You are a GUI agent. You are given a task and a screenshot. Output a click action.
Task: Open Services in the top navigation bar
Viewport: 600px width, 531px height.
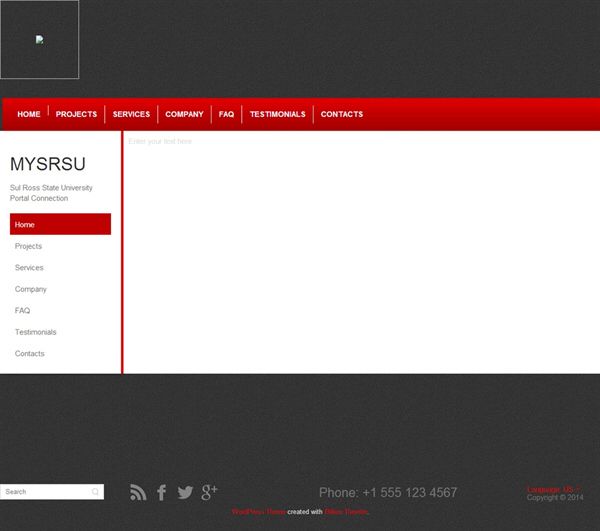(x=131, y=114)
